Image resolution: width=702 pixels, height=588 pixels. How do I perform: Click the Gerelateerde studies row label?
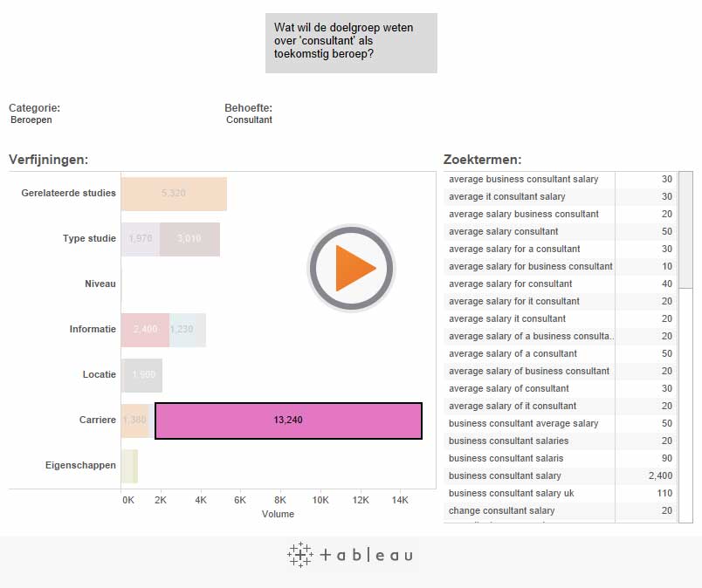[x=69, y=194]
